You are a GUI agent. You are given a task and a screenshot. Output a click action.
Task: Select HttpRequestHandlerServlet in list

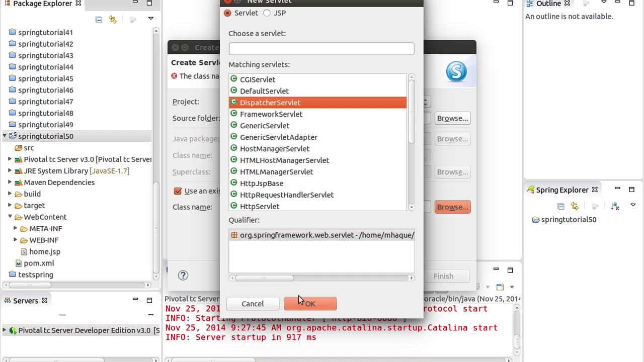coord(317,195)
